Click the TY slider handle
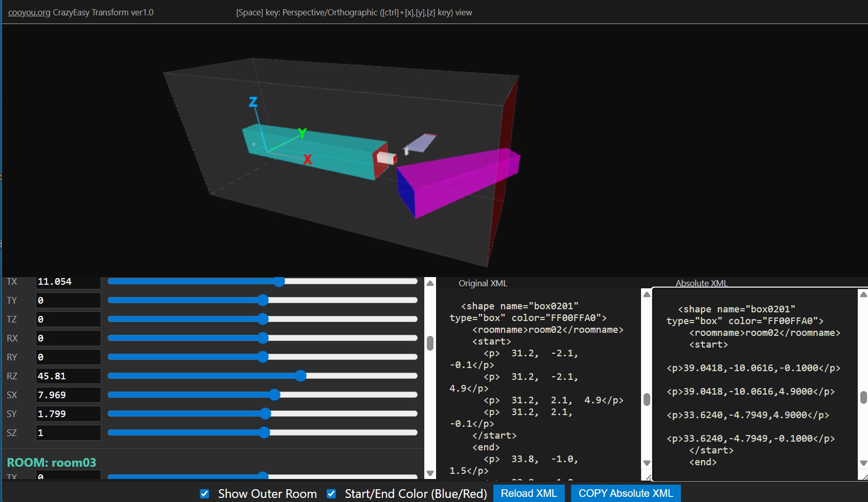 [x=263, y=301]
